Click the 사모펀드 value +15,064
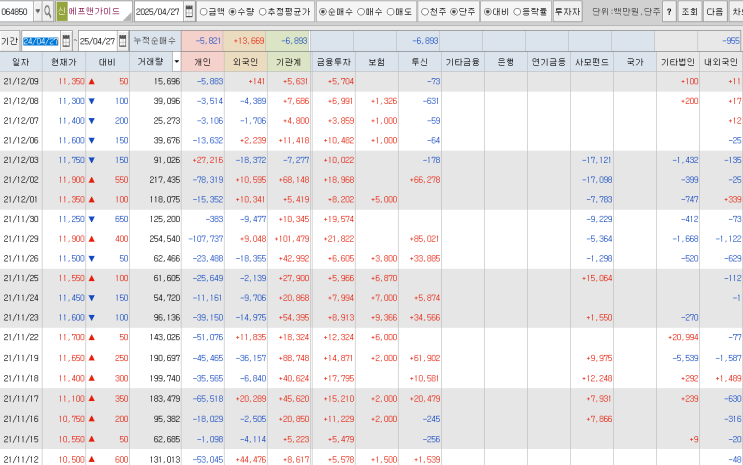The image size is (743, 465). (x=597, y=278)
